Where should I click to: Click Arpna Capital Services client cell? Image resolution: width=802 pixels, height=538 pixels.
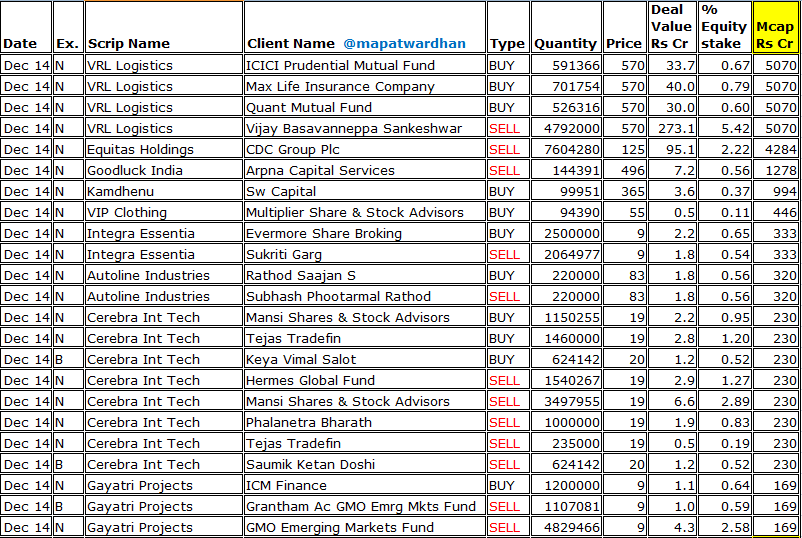point(365,170)
